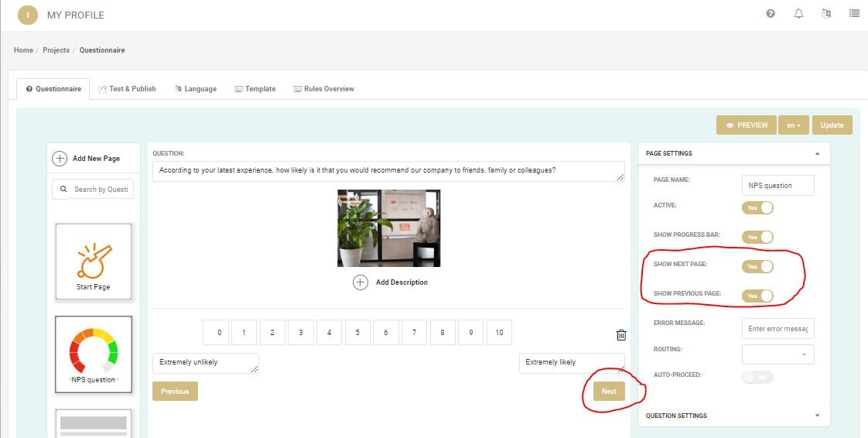
Task: Click the Error Message input field
Action: click(x=777, y=328)
